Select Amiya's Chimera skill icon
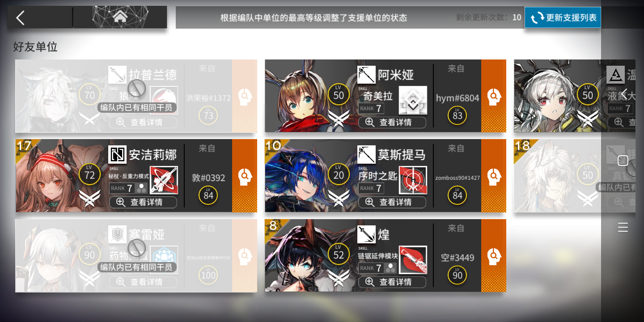Image resolution: width=644 pixels, height=322 pixels. coord(413,100)
